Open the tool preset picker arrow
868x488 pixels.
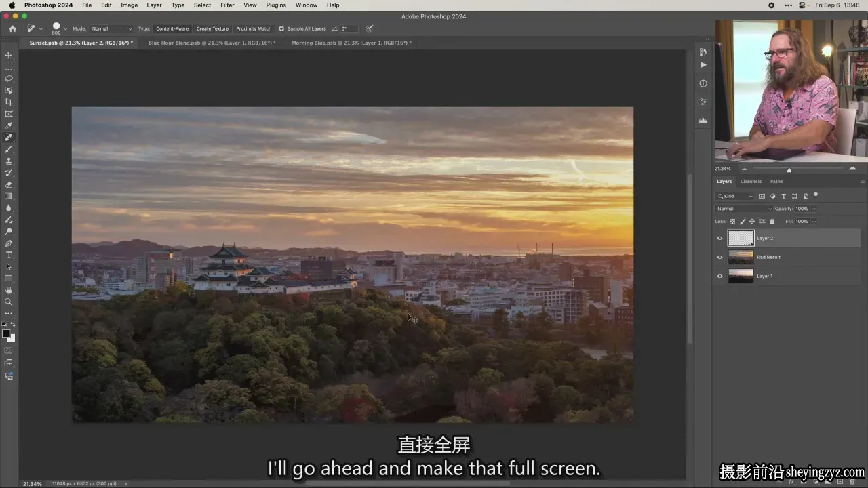[x=41, y=29]
